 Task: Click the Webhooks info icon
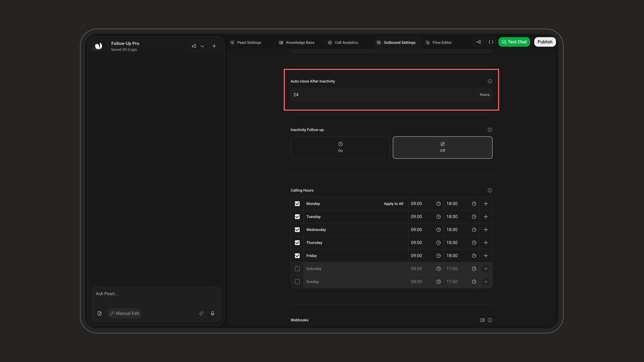pos(490,320)
